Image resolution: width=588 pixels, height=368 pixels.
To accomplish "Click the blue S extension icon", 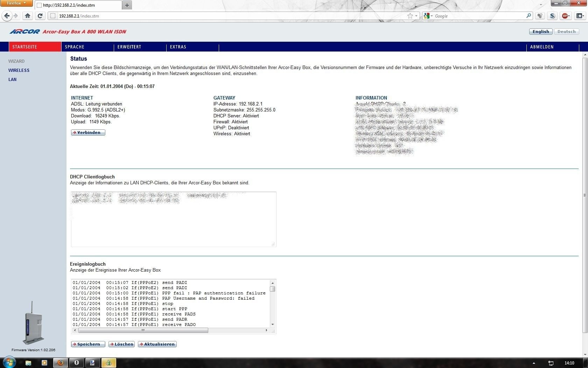I will pyautogui.click(x=552, y=16).
